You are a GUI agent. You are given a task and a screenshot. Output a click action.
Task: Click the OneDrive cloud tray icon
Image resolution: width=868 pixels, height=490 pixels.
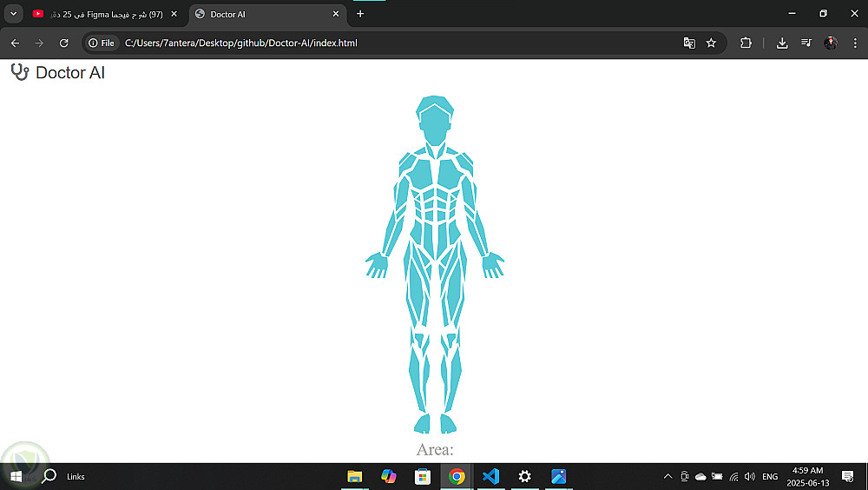[x=700, y=477]
